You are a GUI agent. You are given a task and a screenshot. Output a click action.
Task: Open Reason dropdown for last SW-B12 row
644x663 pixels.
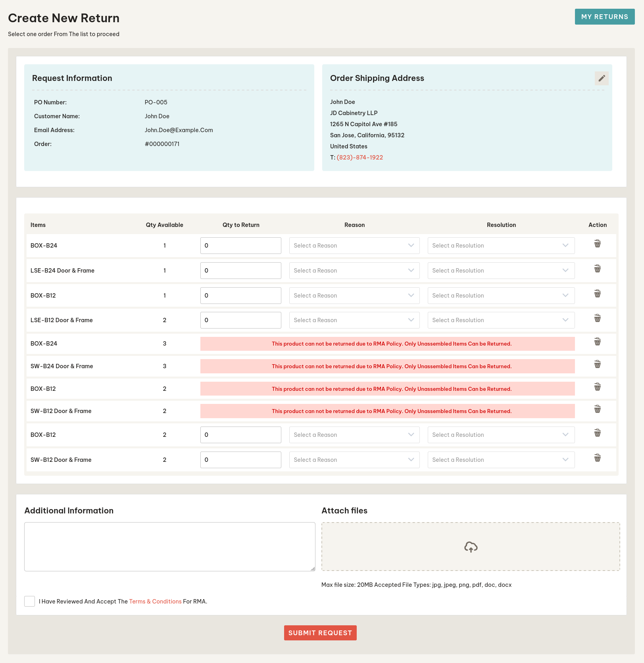[354, 460]
